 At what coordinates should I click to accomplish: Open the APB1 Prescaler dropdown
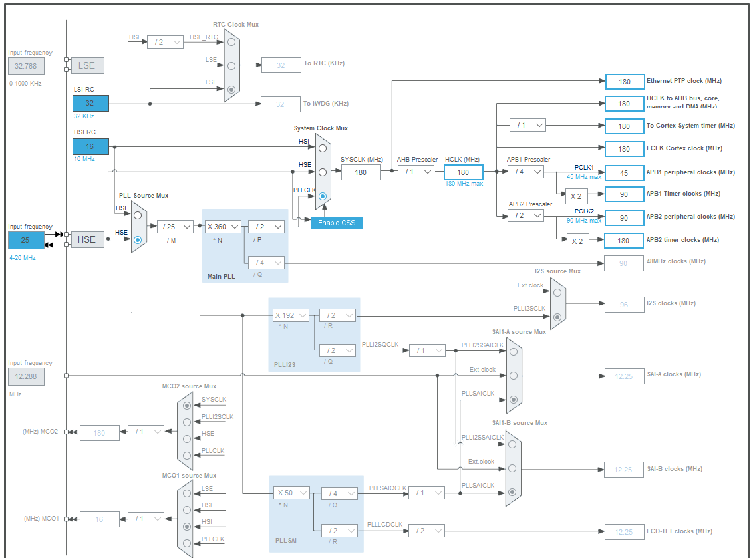click(x=526, y=172)
